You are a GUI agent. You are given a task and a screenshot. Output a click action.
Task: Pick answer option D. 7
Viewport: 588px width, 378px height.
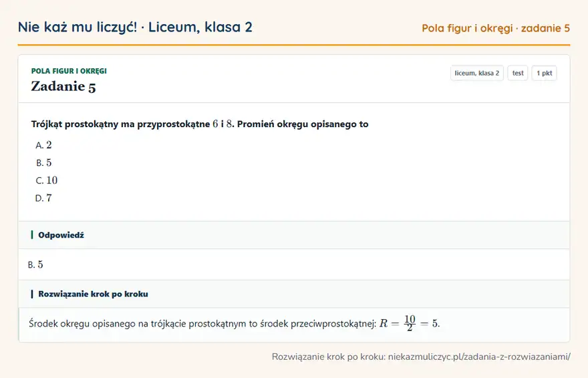pos(43,198)
